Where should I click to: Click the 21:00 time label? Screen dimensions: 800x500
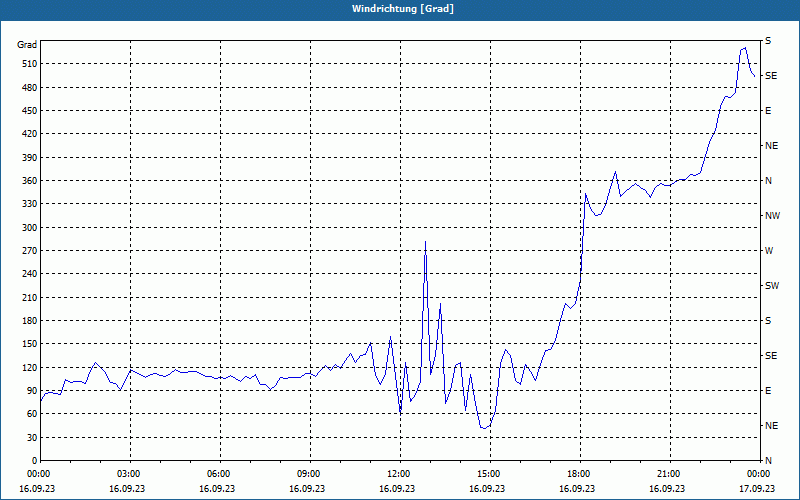coord(670,473)
